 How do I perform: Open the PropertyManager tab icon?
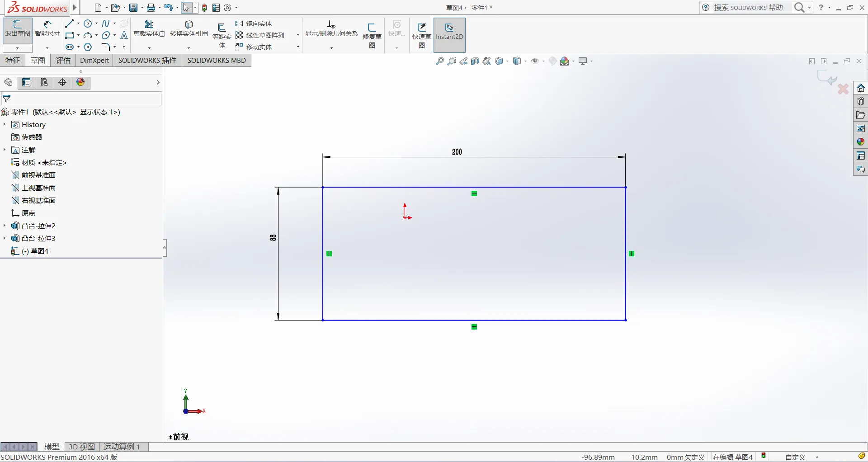click(26, 82)
